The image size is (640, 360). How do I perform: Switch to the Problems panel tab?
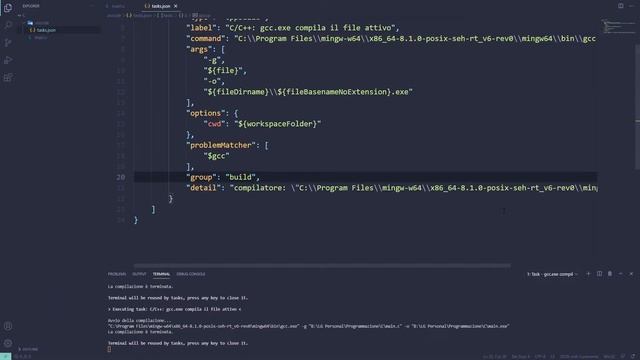point(117,274)
